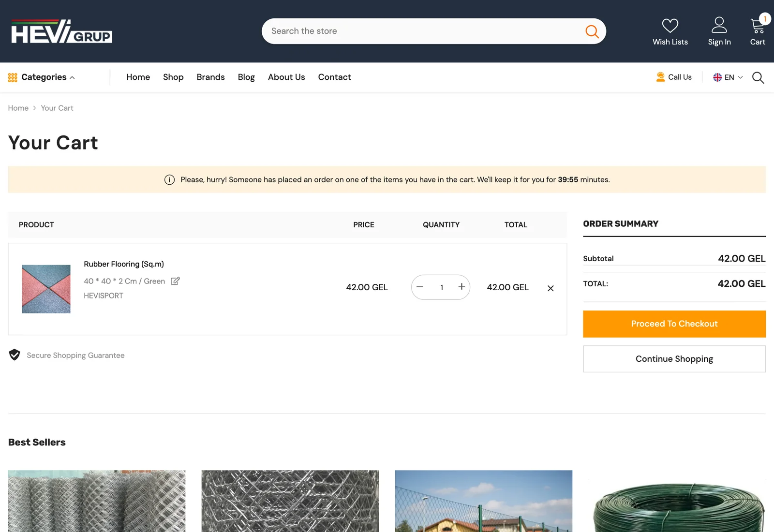This screenshot has width=774, height=532.
Task: Remove Rubber Flooring from cart
Action: pyautogui.click(x=551, y=288)
